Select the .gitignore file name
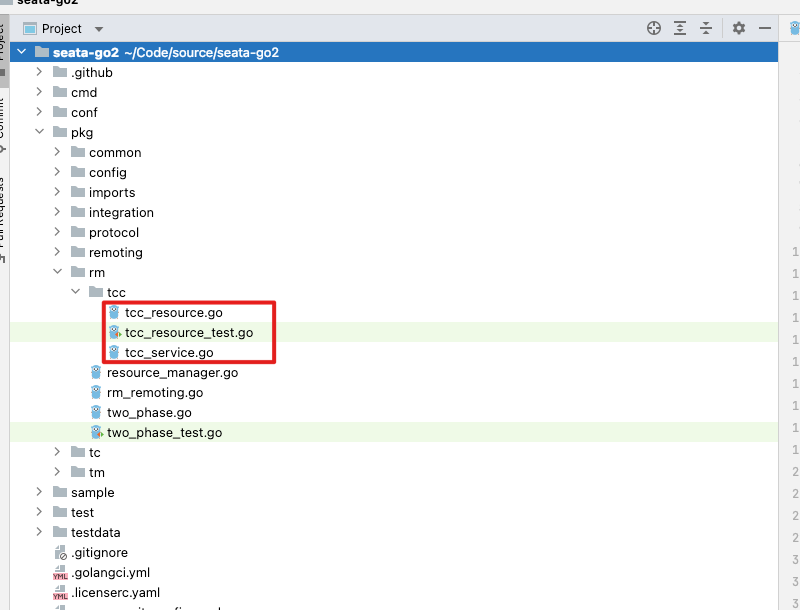Screen dimensions: 800x610 click(x=99, y=552)
